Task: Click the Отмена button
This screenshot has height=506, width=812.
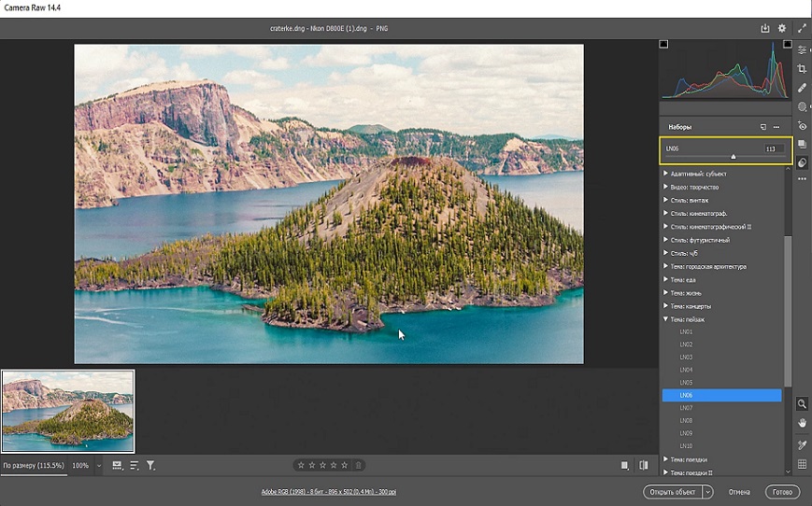Action: click(739, 492)
